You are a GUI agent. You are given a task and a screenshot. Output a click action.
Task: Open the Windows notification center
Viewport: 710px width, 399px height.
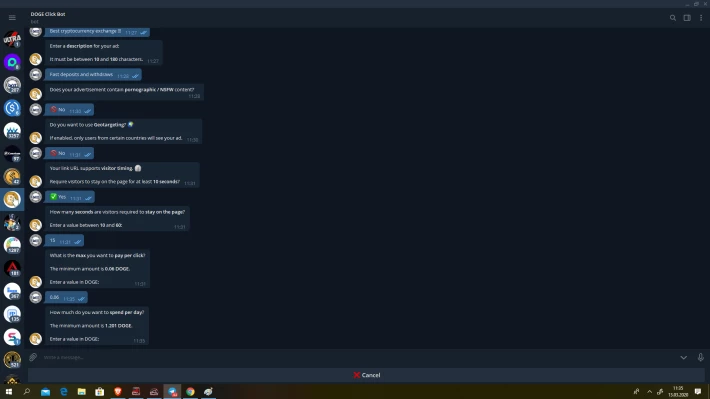tap(698, 392)
